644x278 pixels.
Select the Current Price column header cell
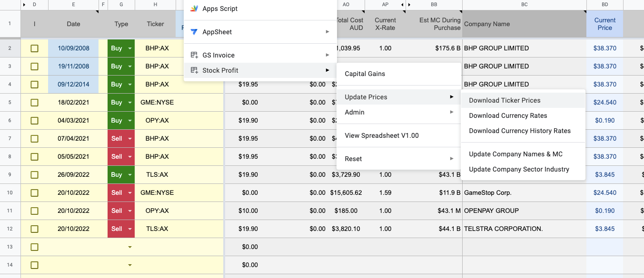(604, 24)
